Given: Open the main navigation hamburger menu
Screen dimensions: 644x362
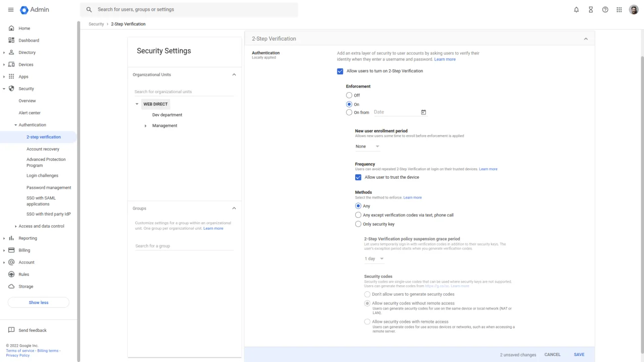Looking at the screenshot, I should pyautogui.click(x=9, y=9).
